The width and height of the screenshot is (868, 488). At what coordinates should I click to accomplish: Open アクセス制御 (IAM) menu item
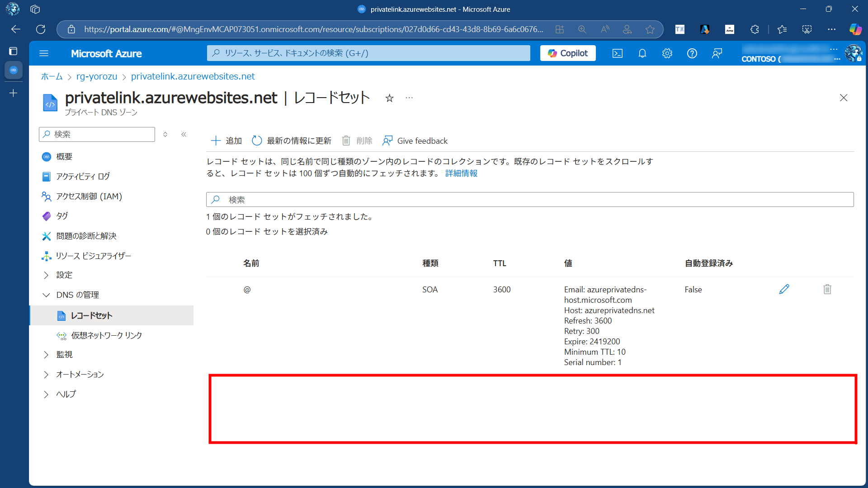click(89, 196)
